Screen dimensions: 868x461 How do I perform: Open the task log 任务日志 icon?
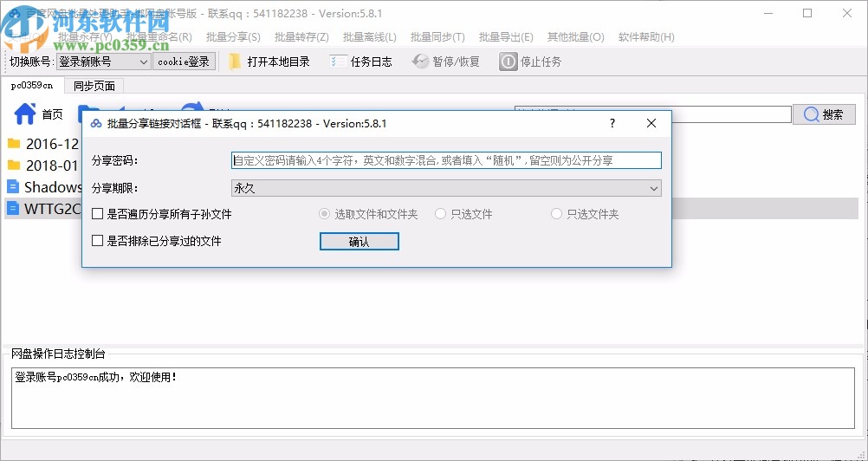tap(338, 62)
